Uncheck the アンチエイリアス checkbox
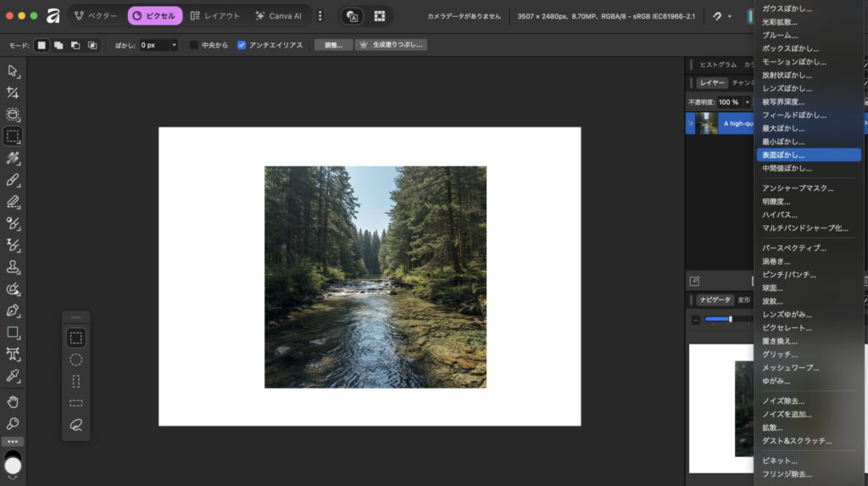The image size is (868, 486). [242, 45]
